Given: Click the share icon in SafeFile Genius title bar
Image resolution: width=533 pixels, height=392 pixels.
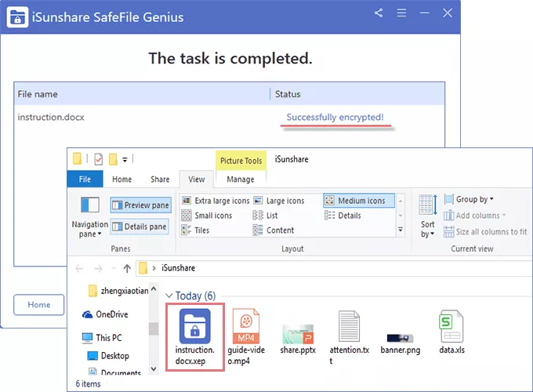Looking at the screenshot, I should pyautogui.click(x=379, y=13).
